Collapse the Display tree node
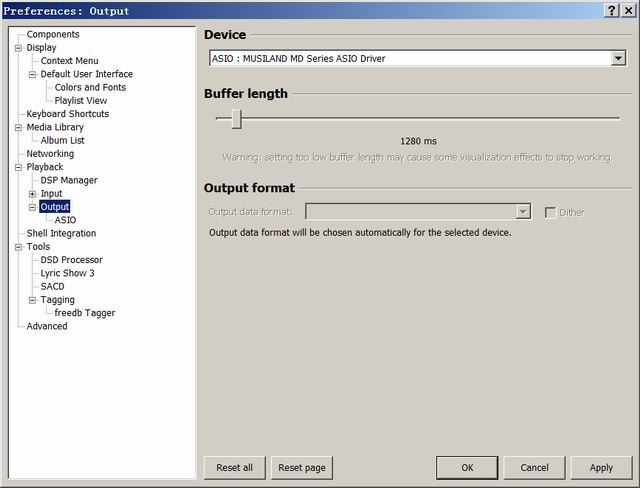 pos(18,48)
